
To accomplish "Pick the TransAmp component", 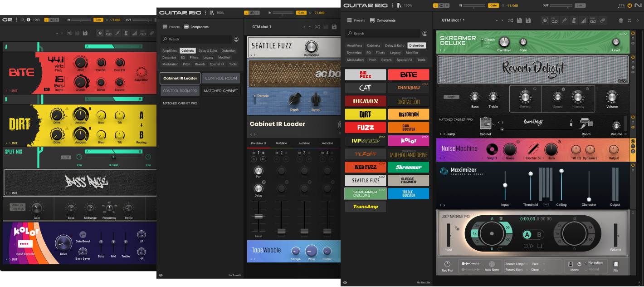I will [366, 207].
